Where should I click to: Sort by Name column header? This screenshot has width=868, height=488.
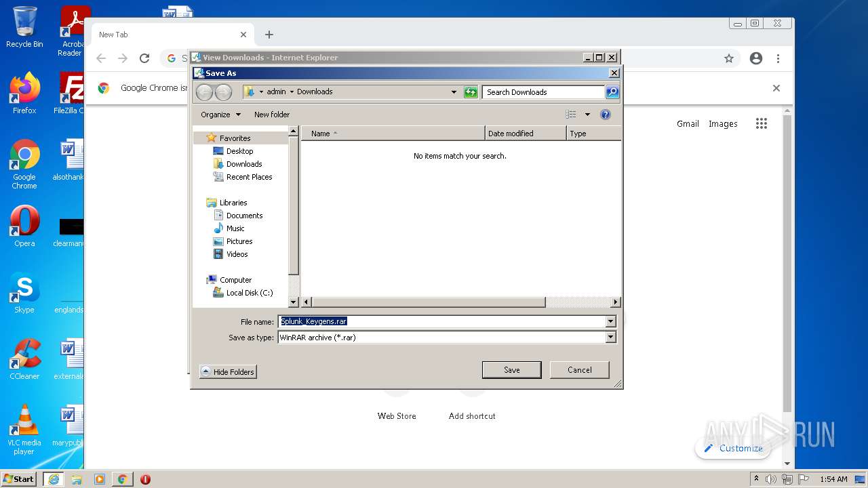click(393, 134)
